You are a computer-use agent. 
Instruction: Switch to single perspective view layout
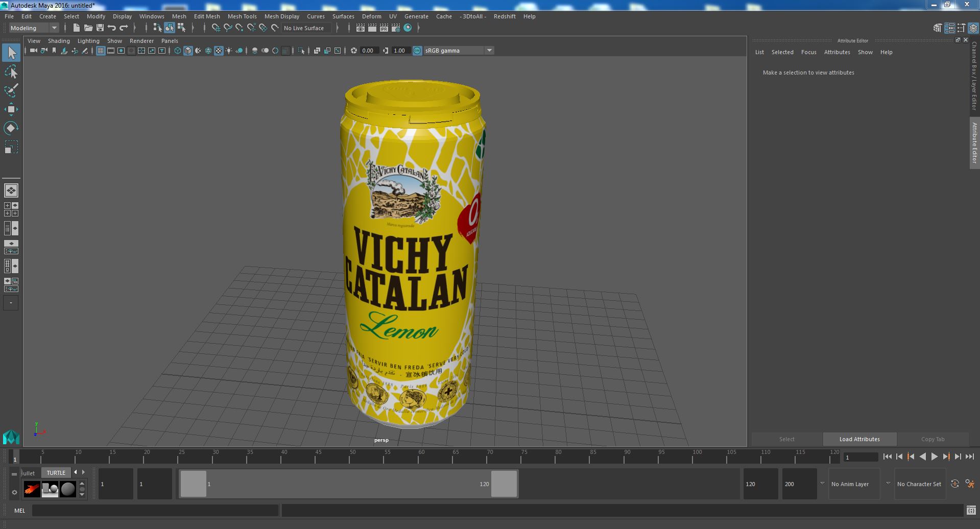pyautogui.click(x=11, y=190)
